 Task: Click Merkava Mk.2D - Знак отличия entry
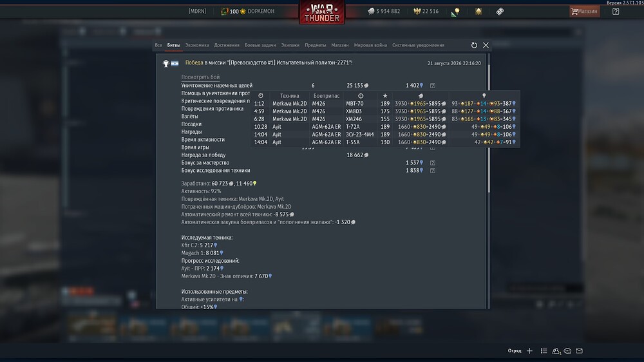(x=227, y=276)
